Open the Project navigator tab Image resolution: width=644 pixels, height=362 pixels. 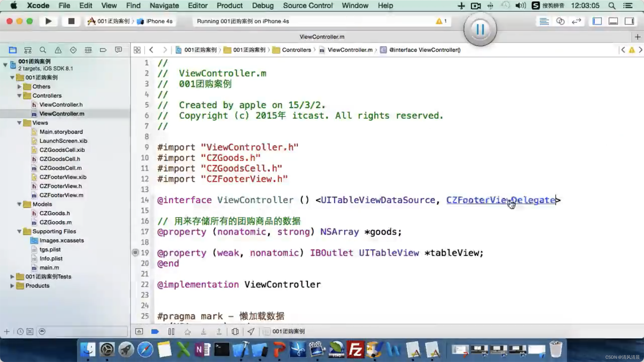pos(13,50)
